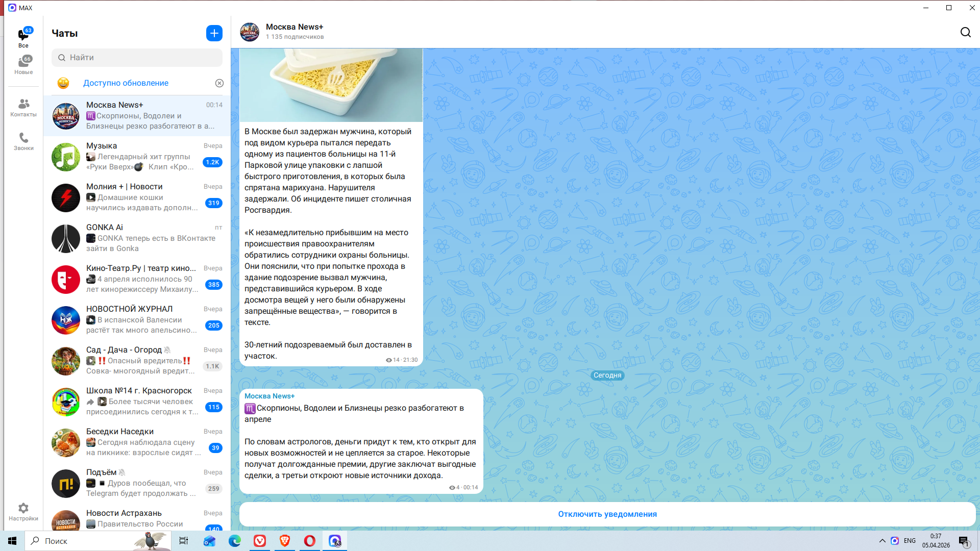Viewport: 980px width, 551px height.
Task: Open the Opera browser from taskbar
Action: pos(309,541)
